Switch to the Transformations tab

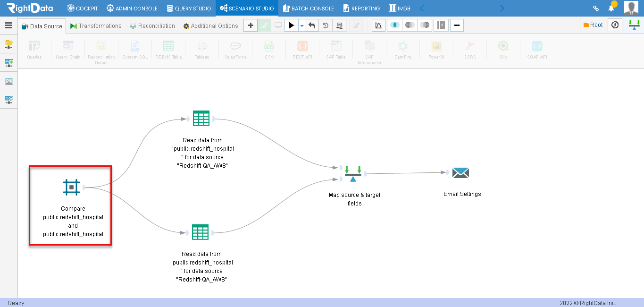[x=96, y=26]
